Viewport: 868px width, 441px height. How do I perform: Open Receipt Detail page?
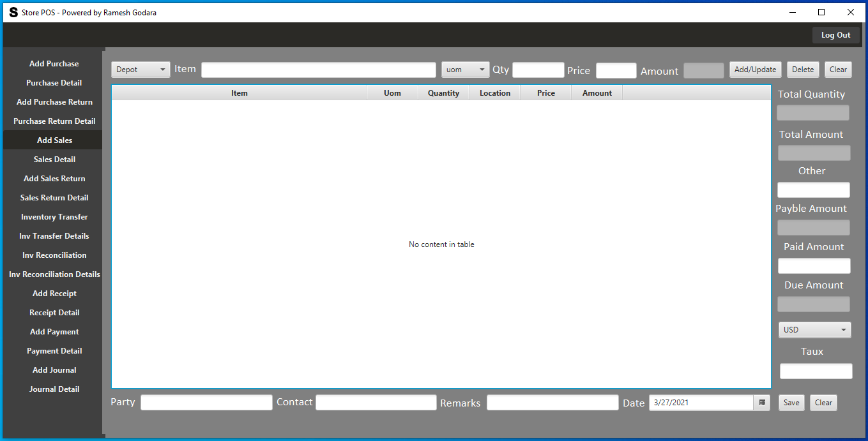pyautogui.click(x=54, y=313)
